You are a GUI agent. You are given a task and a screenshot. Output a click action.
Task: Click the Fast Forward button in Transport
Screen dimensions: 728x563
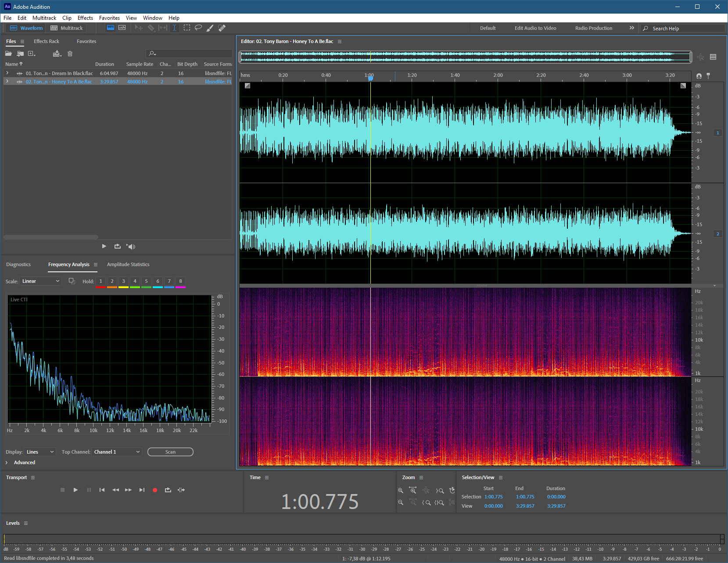click(128, 490)
